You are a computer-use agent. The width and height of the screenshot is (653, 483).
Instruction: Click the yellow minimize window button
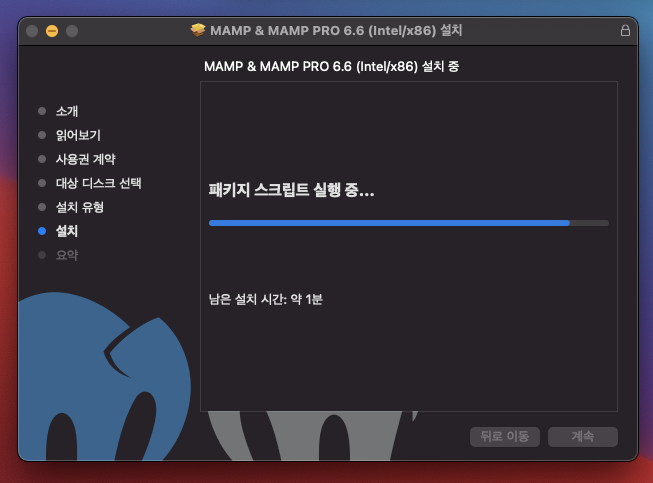coord(52,31)
